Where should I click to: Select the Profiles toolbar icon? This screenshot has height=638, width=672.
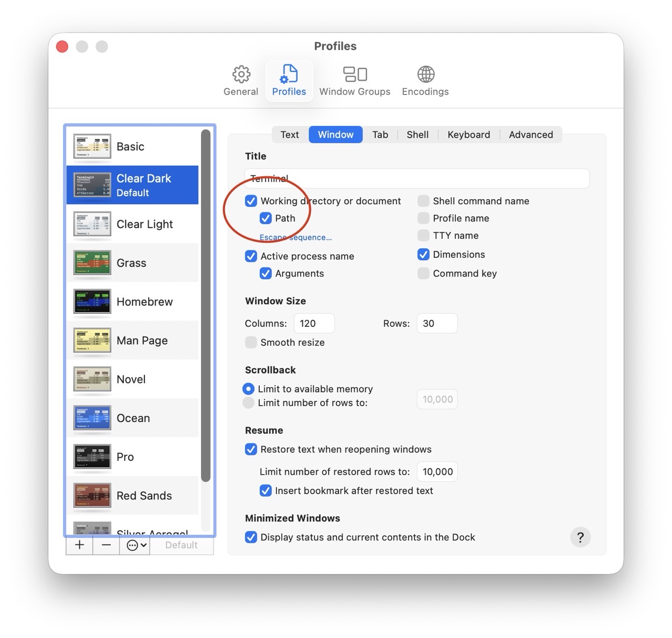point(289,81)
